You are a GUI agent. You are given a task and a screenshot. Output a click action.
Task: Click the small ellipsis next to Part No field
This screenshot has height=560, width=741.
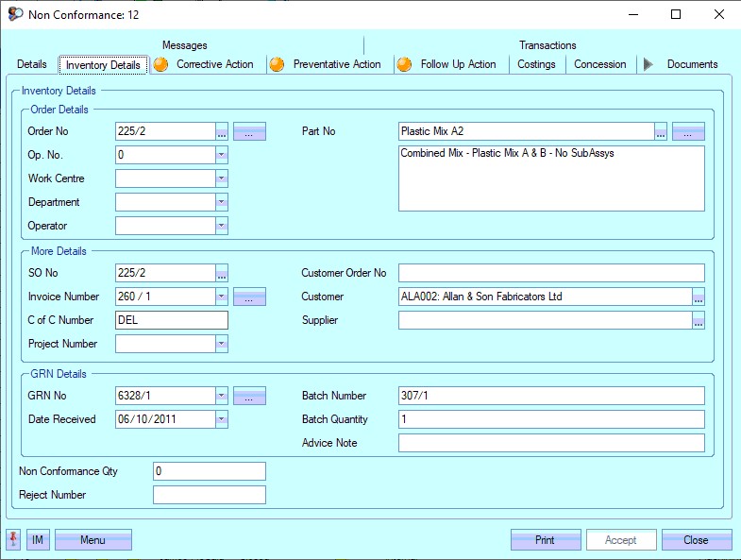pos(661,131)
